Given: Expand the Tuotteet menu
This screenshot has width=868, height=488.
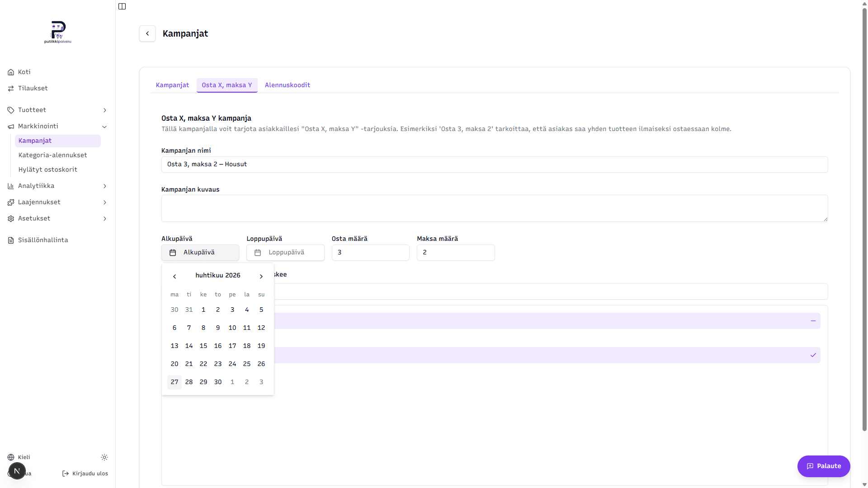Looking at the screenshot, I should (x=57, y=110).
